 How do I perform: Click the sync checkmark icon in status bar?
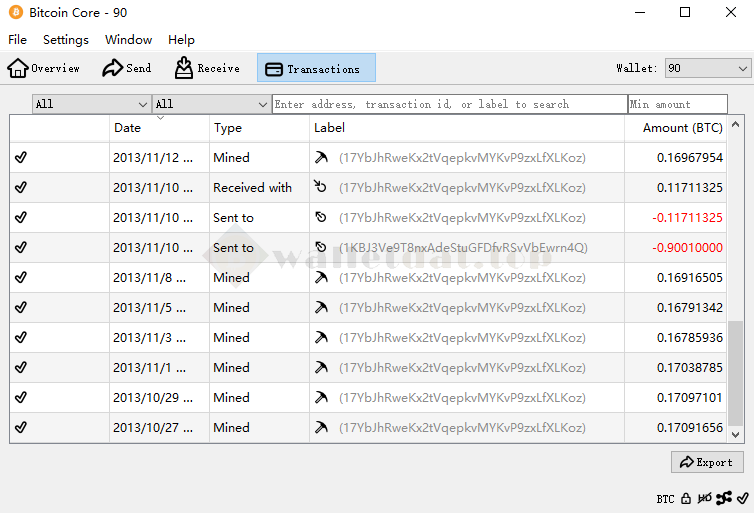[x=741, y=498]
